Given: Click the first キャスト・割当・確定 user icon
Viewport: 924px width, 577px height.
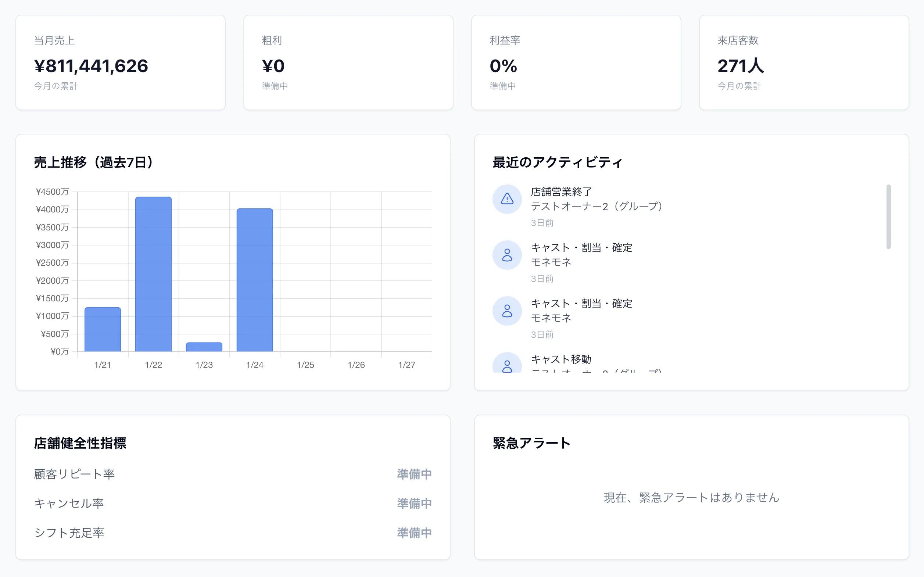Looking at the screenshot, I should pos(507,255).
